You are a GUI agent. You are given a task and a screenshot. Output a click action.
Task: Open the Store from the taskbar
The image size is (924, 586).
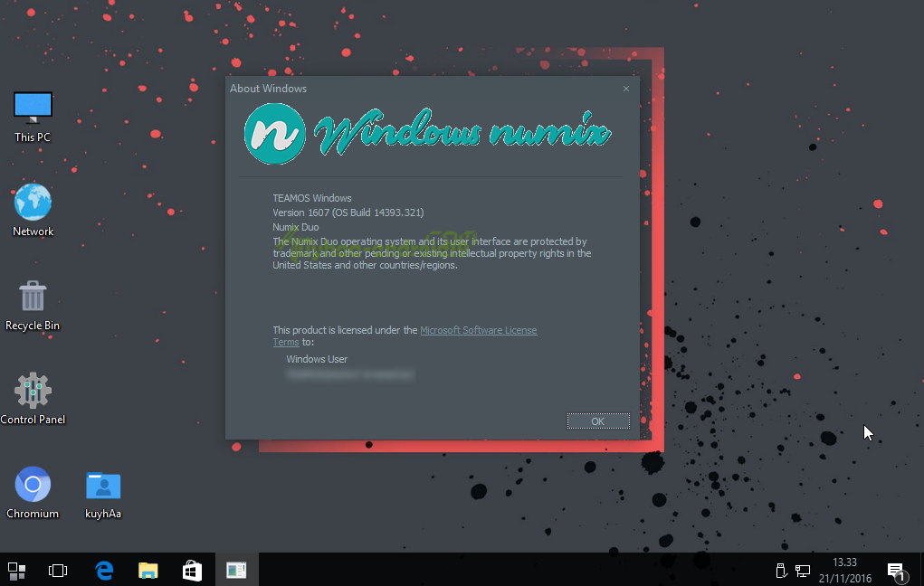coord(192,570)
